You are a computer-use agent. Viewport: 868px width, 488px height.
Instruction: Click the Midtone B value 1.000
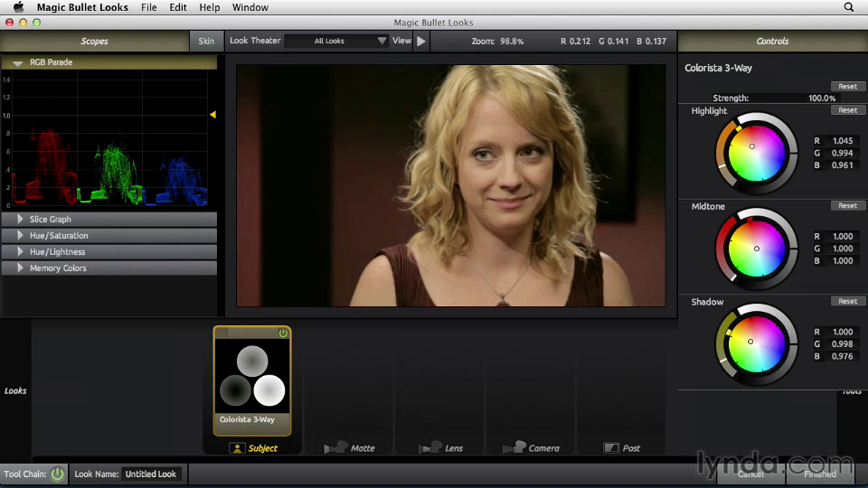point(843,260)
